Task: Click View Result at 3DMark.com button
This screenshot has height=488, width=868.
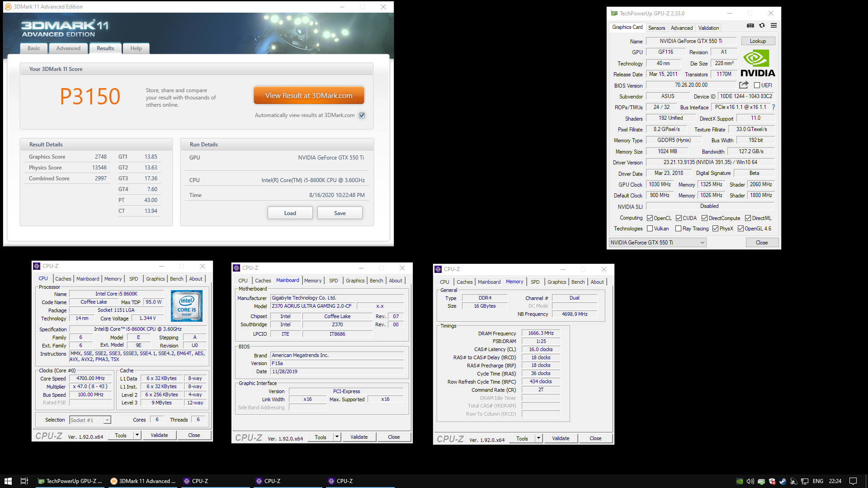Action: pos(309,96)
